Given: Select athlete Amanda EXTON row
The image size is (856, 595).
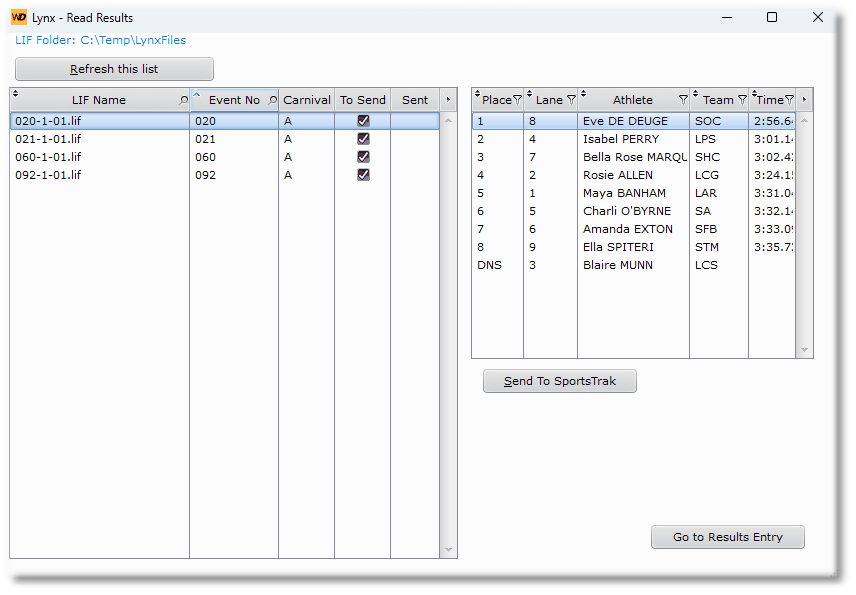Looking at the screenshot, I should 633,229.
